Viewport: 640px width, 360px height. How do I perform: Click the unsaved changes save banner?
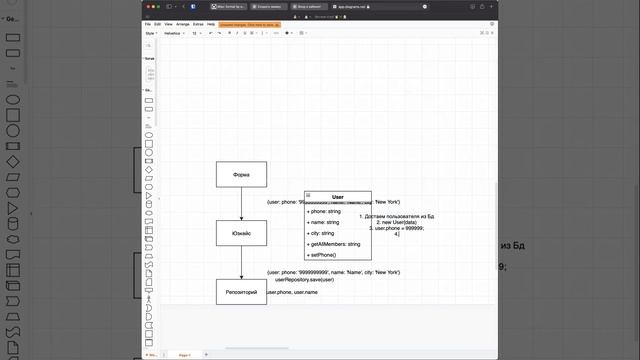tap(249, 25)
